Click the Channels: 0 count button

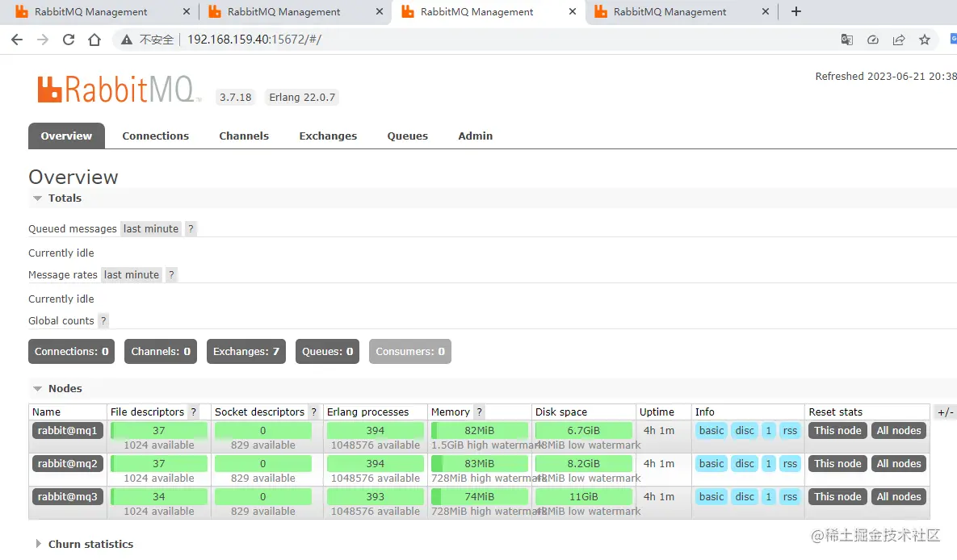(x=161, y=351)
